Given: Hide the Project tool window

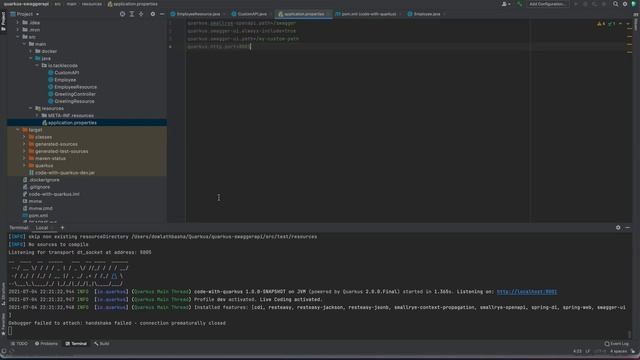Looking at the screenshot, I should 162,14.
